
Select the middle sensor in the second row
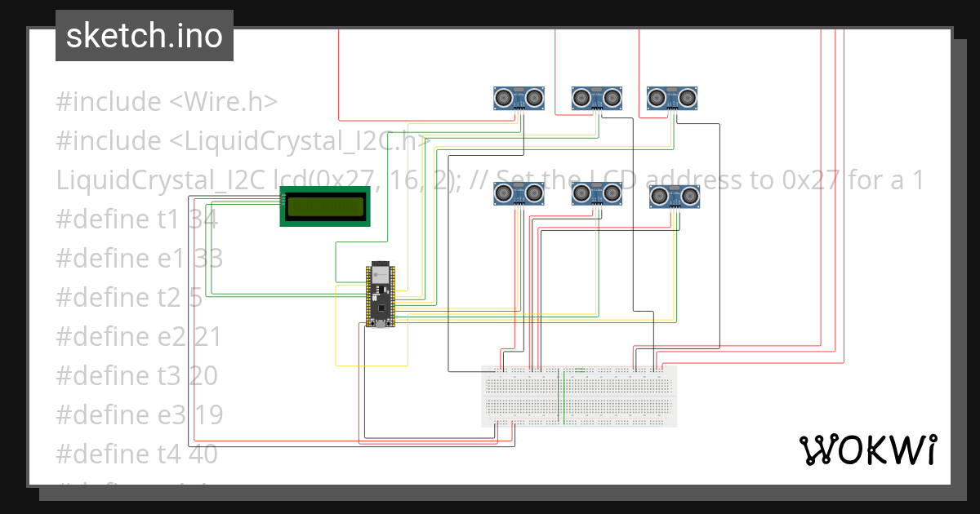point(599,193)
